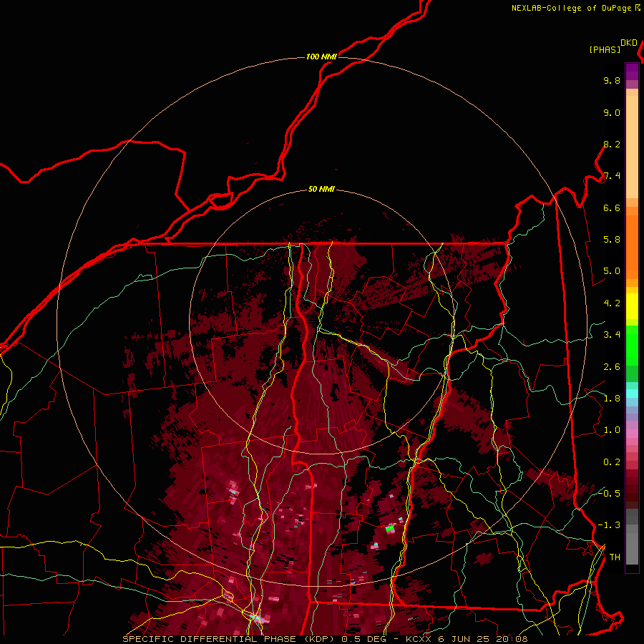Click the 6.6 color scale value
This screenshot has width=644, height=644.
coord(612,208)
